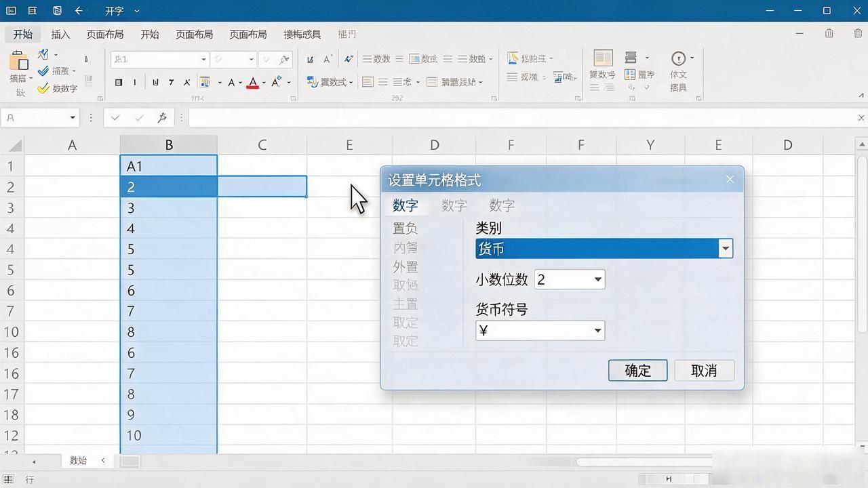868x488 pixels.
Task: Open the font name dropdown
Action: (203, 60)
